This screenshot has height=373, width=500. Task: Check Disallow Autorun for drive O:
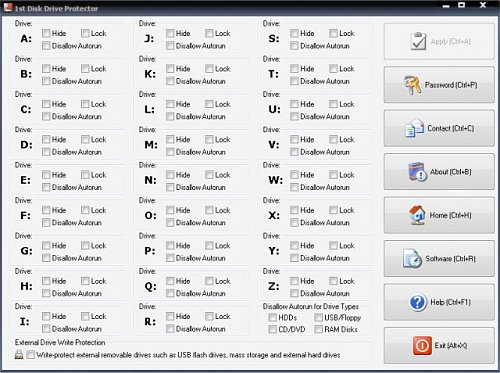click(x=170, y=222)
